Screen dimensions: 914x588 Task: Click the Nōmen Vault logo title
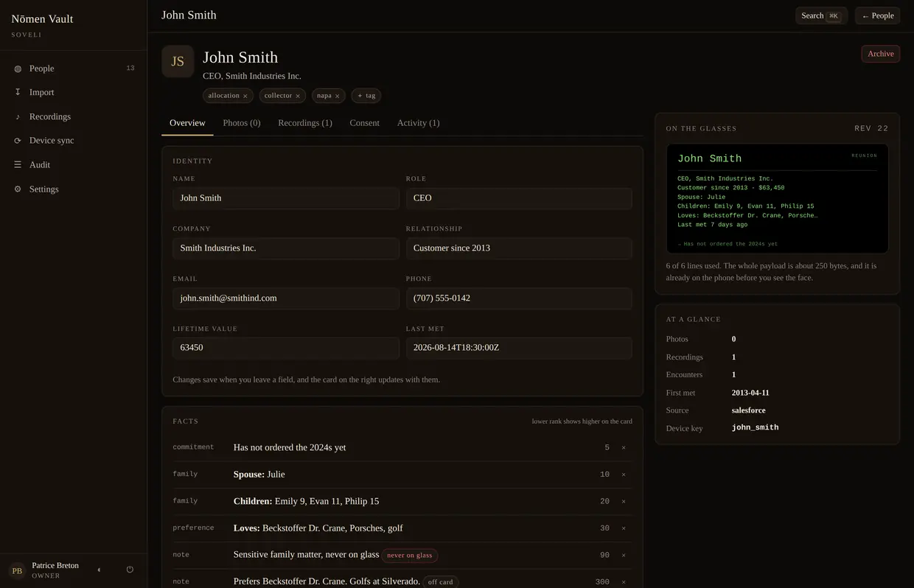tap(42, 19)
